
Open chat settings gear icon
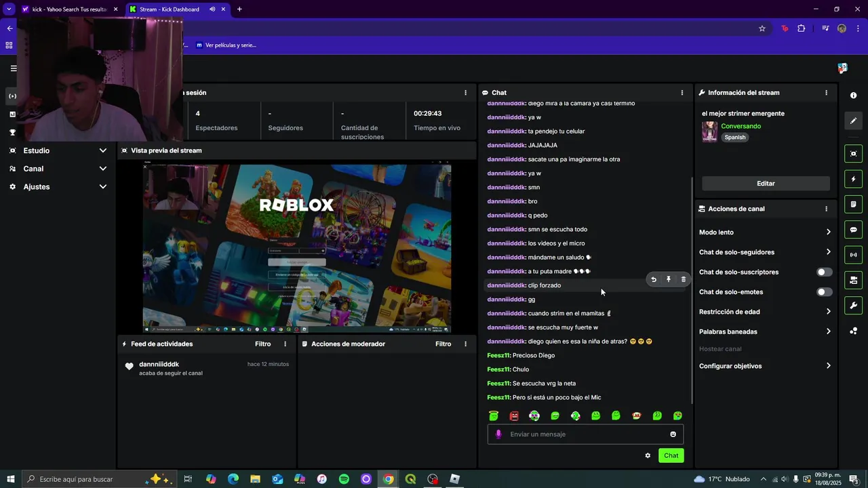(x=648, y=455)
